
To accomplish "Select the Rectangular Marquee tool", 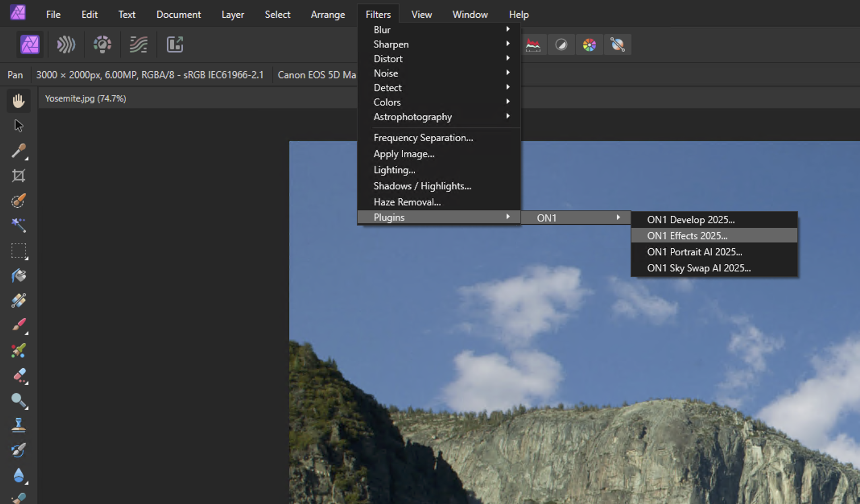I will [19, 251].
